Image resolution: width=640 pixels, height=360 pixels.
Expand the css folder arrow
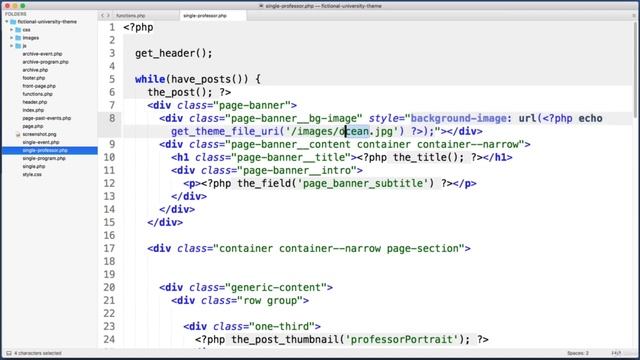12,30
